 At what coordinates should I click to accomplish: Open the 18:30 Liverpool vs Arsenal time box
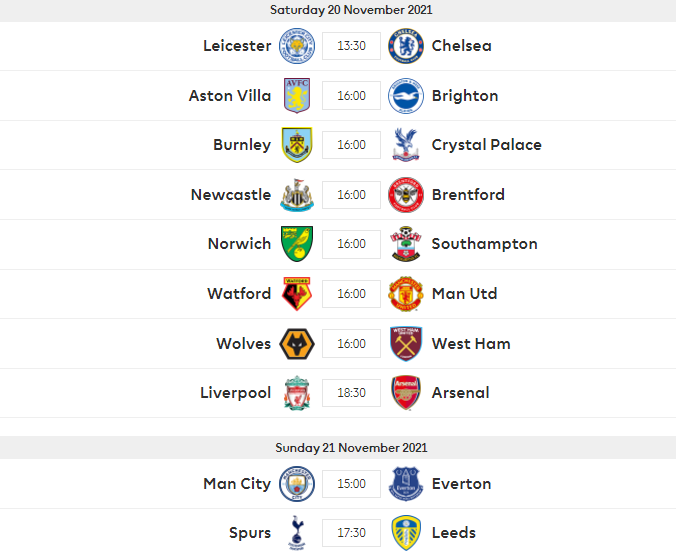coord(351,393)
